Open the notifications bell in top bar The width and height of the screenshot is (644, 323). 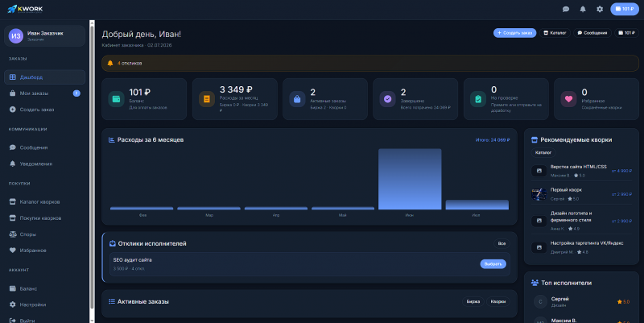tap(582, 9)
